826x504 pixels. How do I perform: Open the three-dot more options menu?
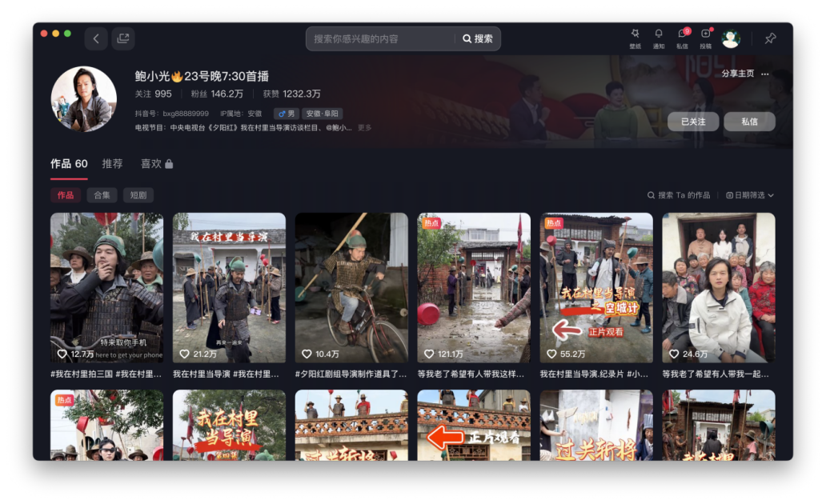click(765, 74)
